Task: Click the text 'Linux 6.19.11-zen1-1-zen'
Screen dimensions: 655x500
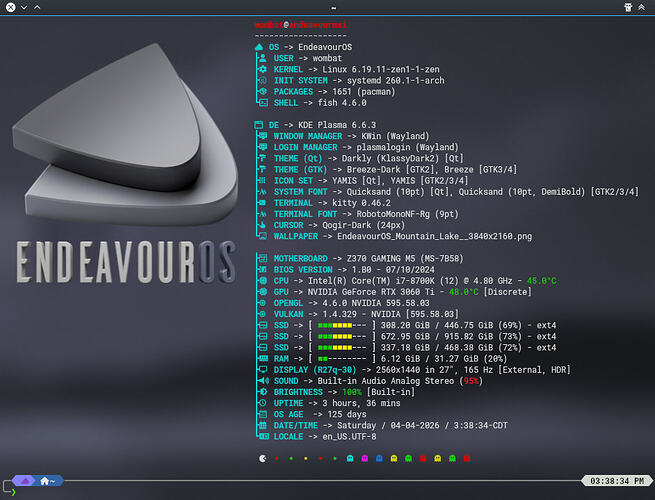Action: coord(381,69)
